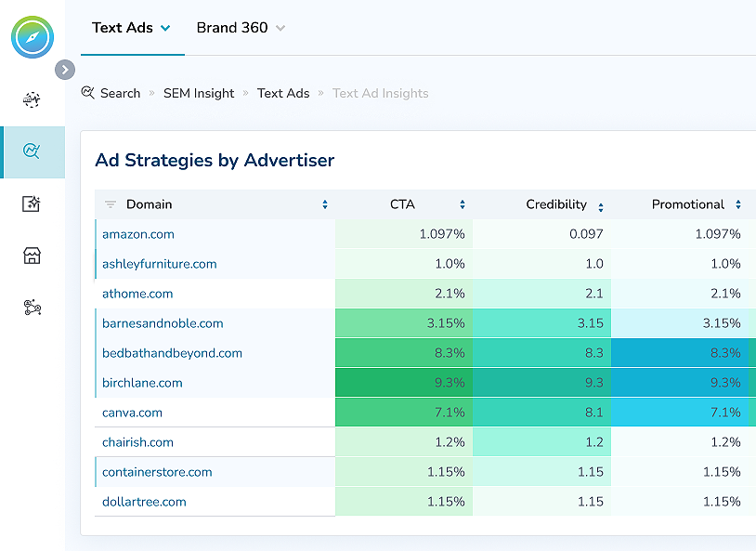Open the SEM Insight analytics sidebar icon

click(x=33, y=151)
